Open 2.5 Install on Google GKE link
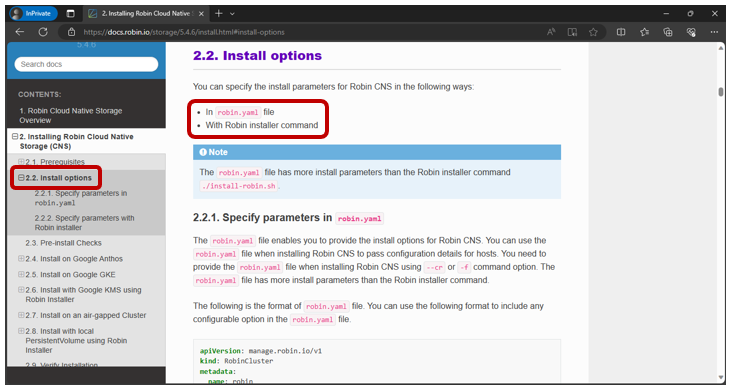 click(x=70, y=274)
